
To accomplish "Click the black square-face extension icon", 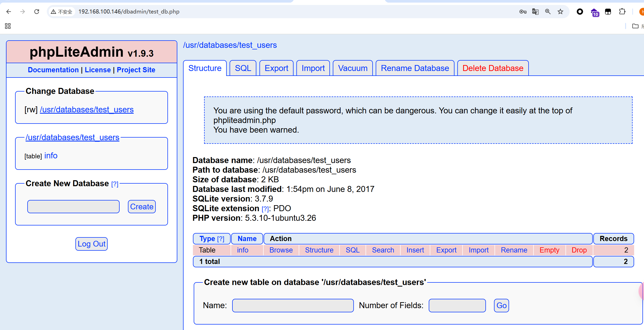I will (x=608, y=12).
